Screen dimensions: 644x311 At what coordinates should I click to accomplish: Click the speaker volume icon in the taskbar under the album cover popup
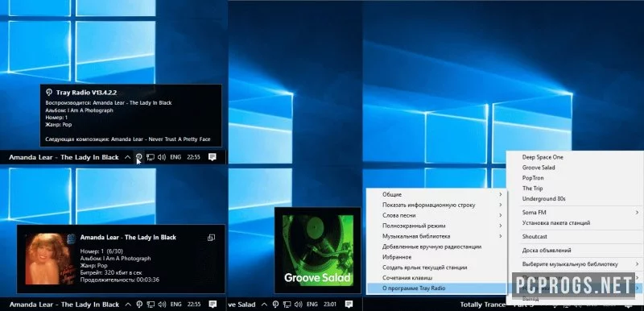pyautogui.click(x=162, y=305)
